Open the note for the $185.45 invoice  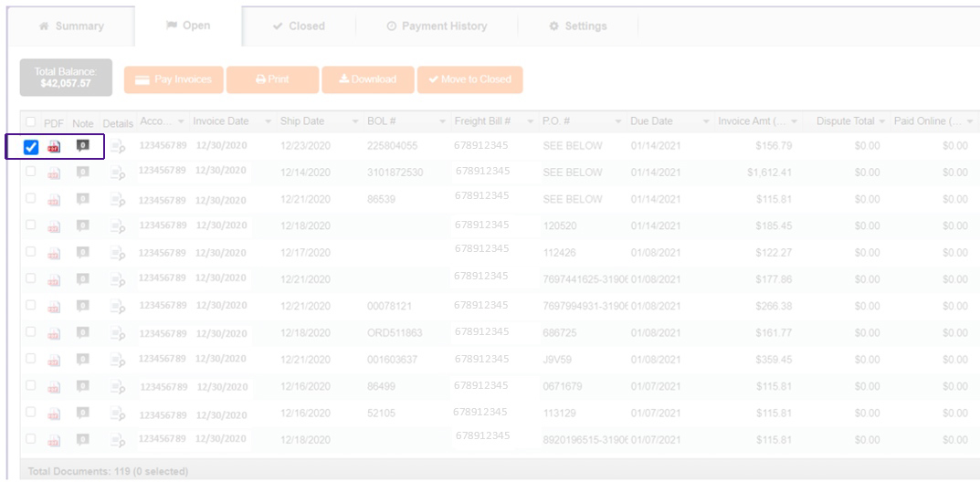[x=82, y=225]
